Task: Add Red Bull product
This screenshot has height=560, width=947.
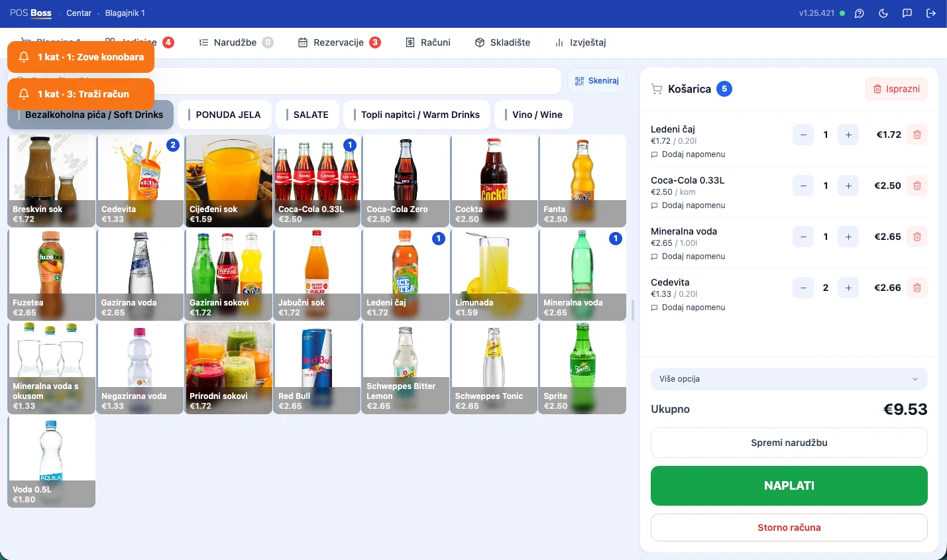Action: click(317, 368)
